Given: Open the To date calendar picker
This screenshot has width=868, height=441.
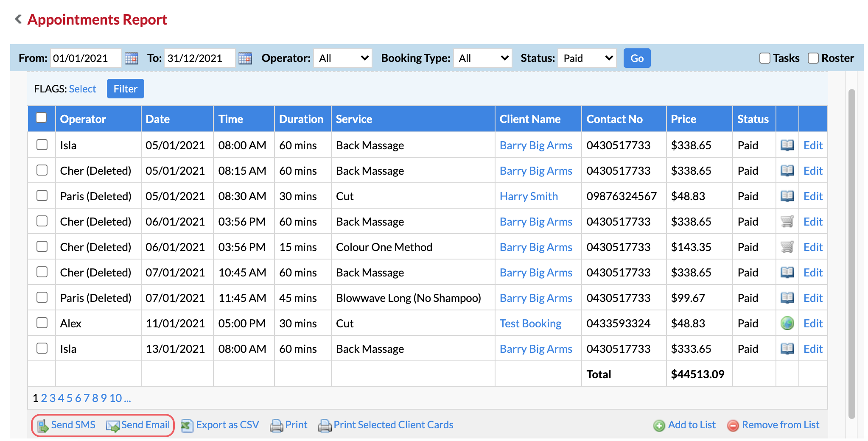Looking at the screenshot, I should (245, 58).
